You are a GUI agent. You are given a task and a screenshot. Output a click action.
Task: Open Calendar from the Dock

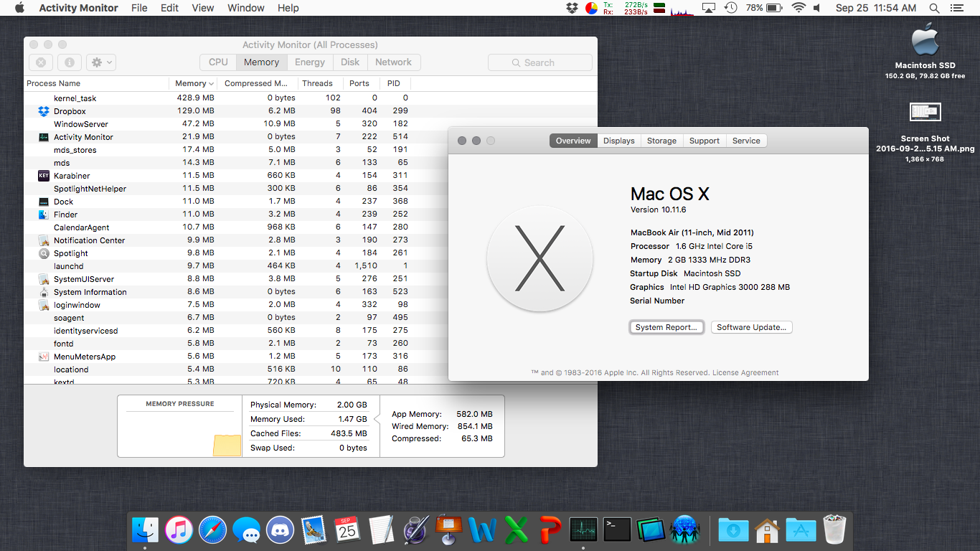(x=348, y=530)
